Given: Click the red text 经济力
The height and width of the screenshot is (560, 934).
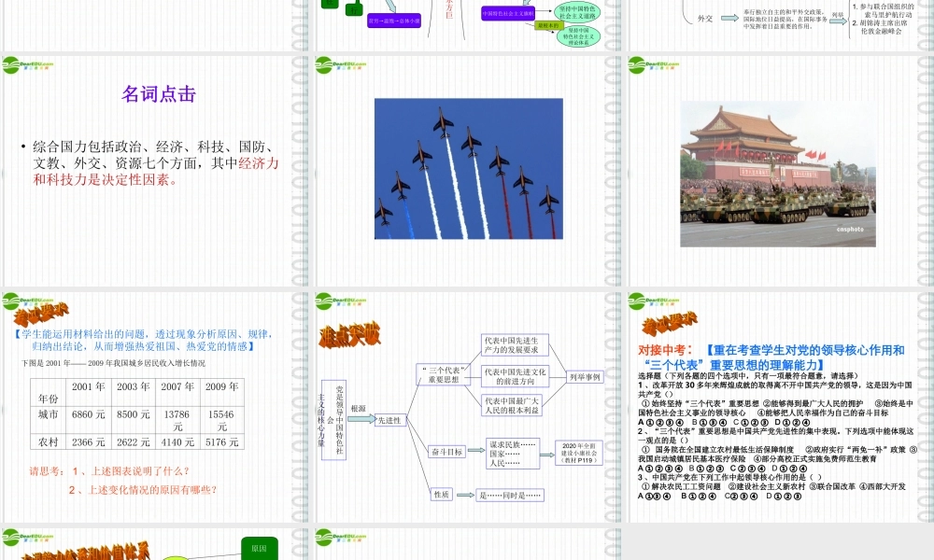Looking at the screenshot, I should [259, 163].
